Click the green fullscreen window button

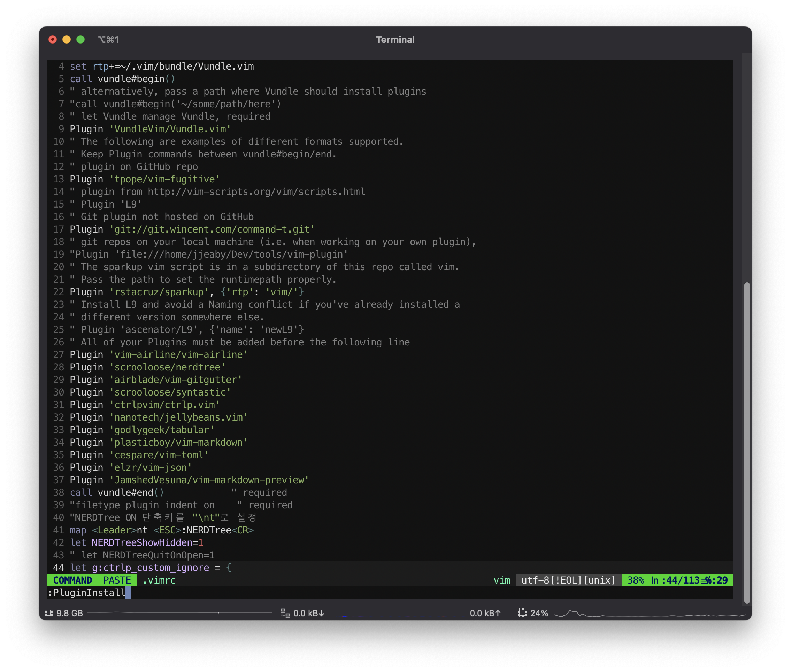pos(80,40)
